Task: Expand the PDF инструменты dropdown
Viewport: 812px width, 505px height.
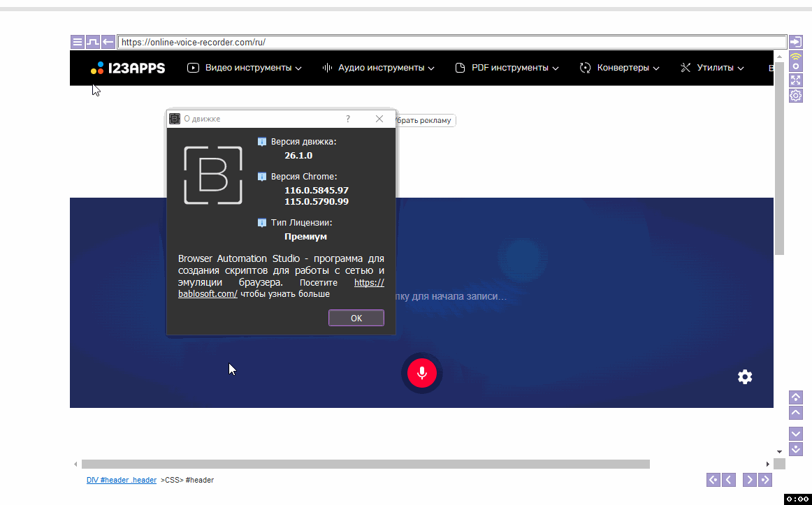Action: [x=507, y=68]
